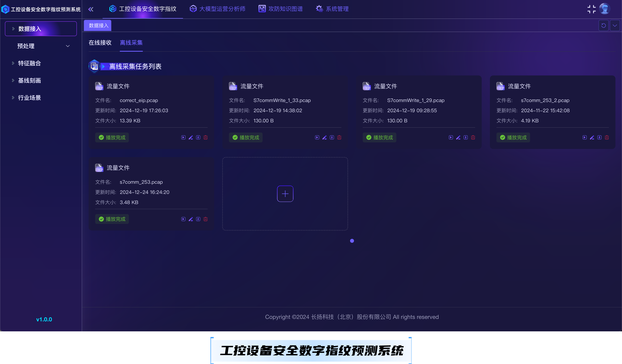Collapse sidebar with double-chevron icon

click(91, 9)
